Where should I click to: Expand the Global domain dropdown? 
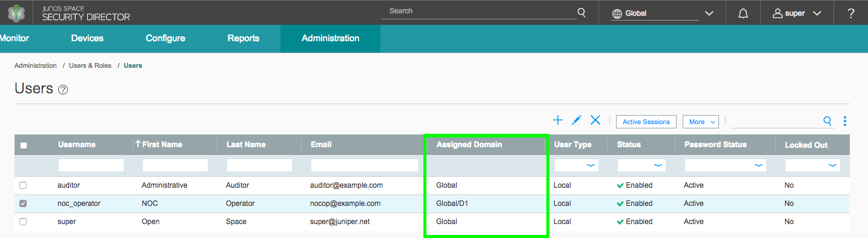pyautogui.click(x=709, y=13)
